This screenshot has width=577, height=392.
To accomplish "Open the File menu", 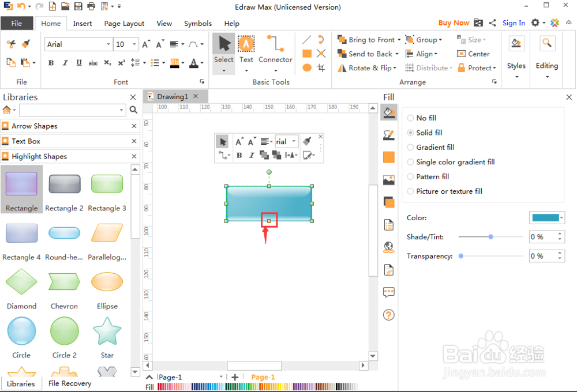I will point(17,23).
